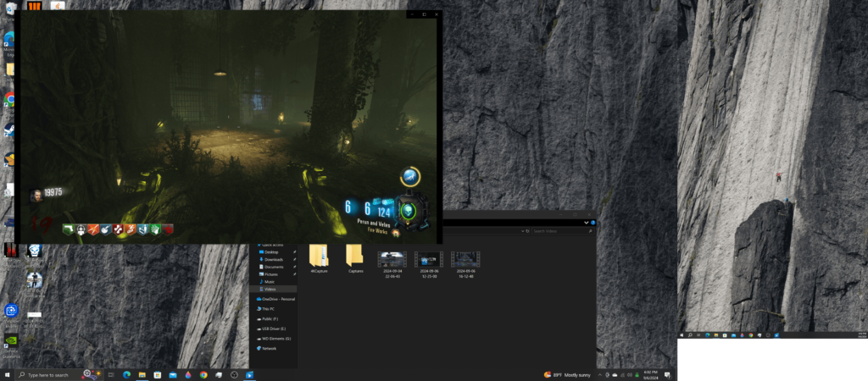The image size is (868, 381).
Task: Launch Google Chrome from the taskbar
Action: (203, 374)
